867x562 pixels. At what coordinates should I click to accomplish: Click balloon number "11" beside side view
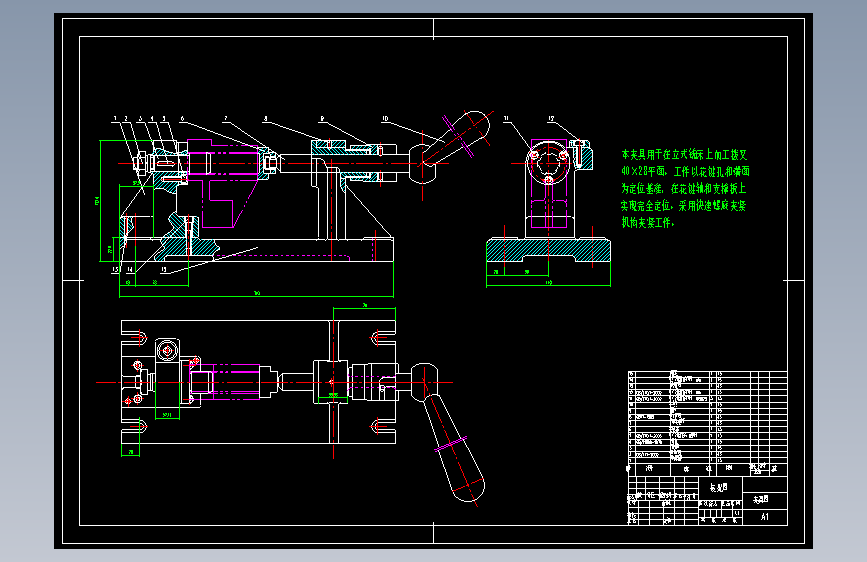click(x=506, y=118)
